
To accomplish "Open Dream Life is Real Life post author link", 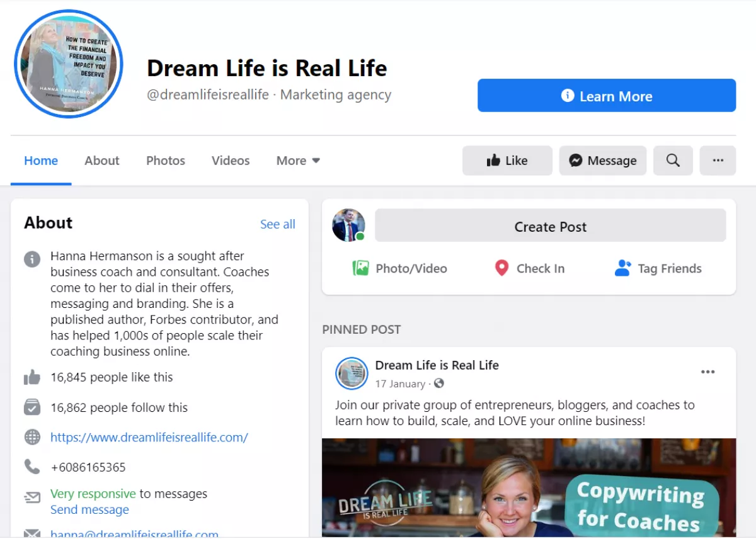I will pyautogui.click(x=437, y=365).
